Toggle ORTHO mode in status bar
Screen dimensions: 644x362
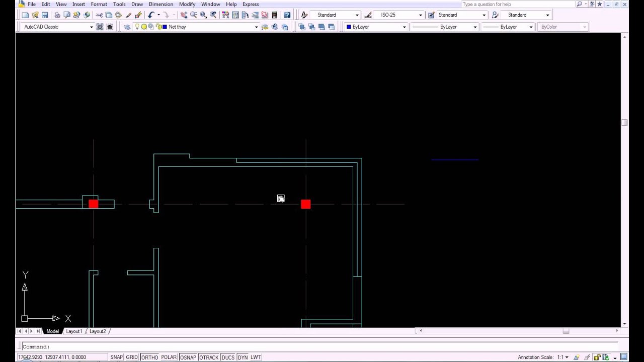coord(149,357)
